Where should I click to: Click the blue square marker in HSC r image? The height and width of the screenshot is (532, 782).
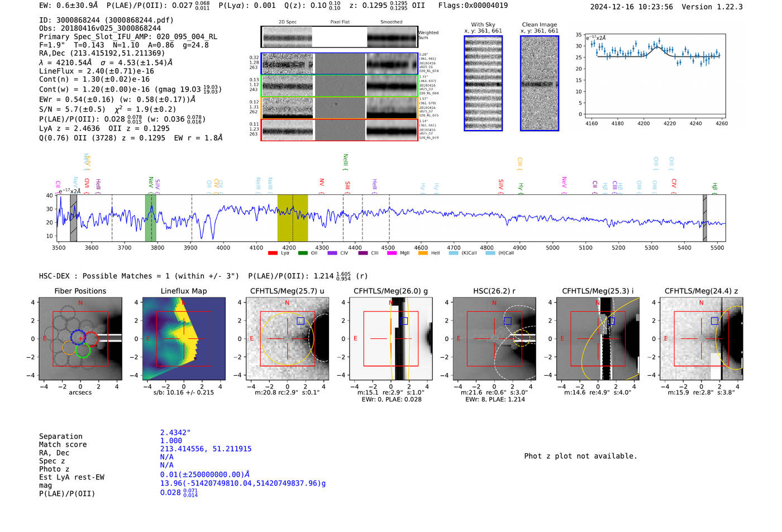click(508, 321)
